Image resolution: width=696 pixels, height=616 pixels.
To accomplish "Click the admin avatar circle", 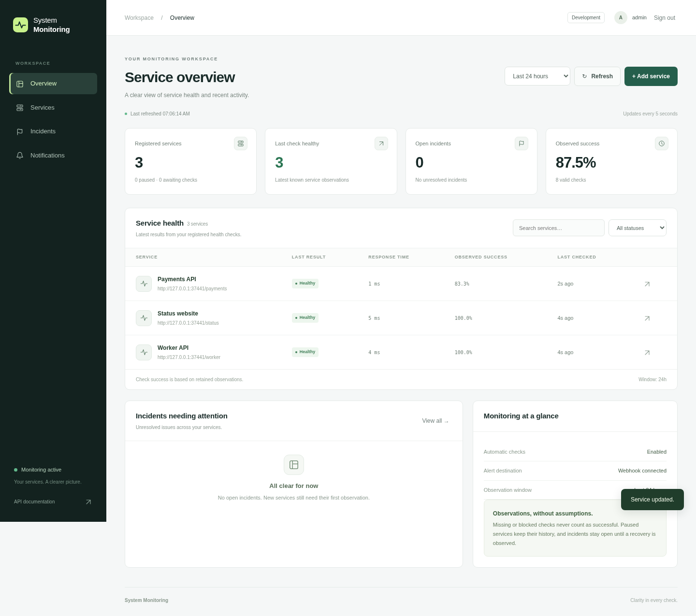I will (x=621, y=18).
